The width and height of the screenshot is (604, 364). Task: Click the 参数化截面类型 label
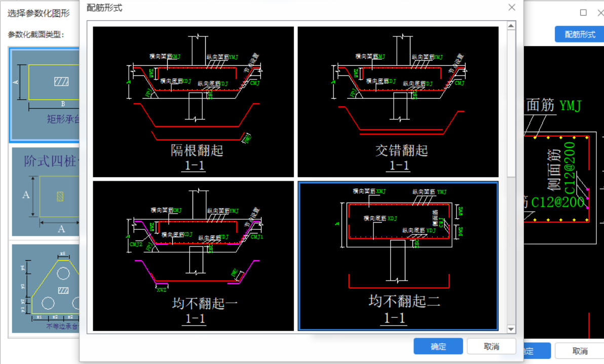pyautogui.click(x=35, y=34)
